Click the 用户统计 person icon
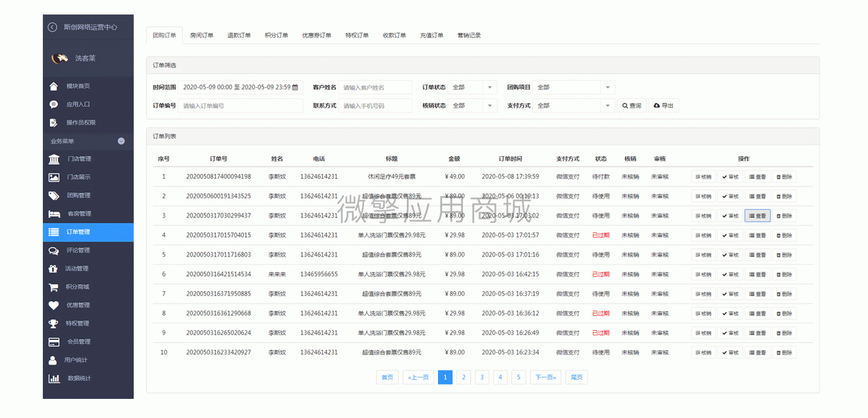The image size is (868, 418). coord(53,360)
